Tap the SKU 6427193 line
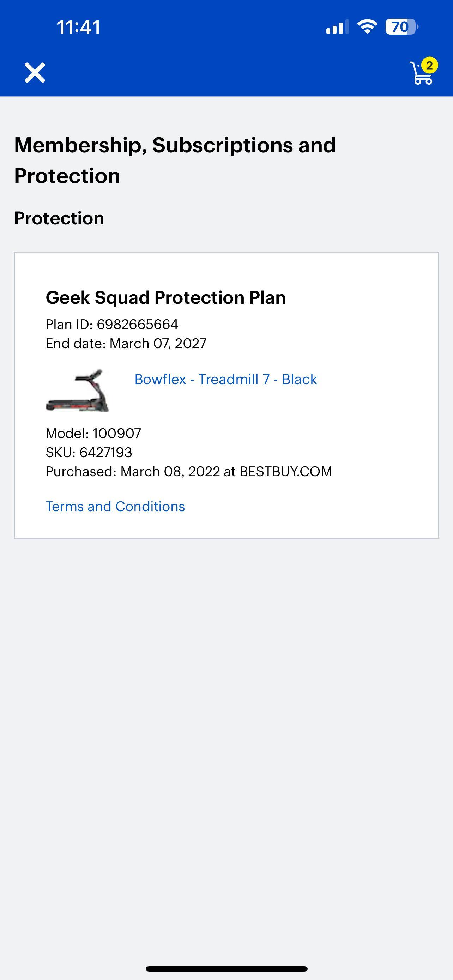Screen dimensions: 453x980 [89, 452]
